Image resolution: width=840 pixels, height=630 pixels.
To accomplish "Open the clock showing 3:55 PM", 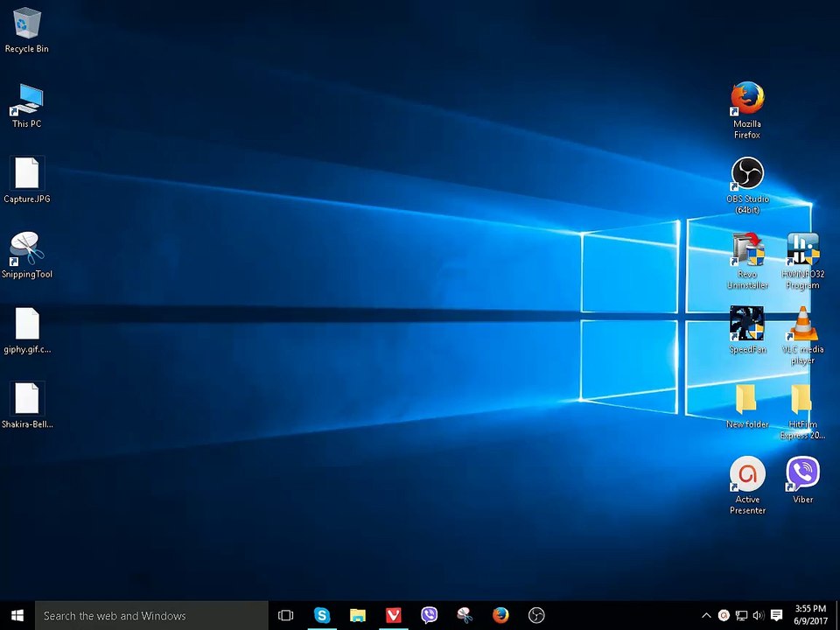I will coord(810,615).
